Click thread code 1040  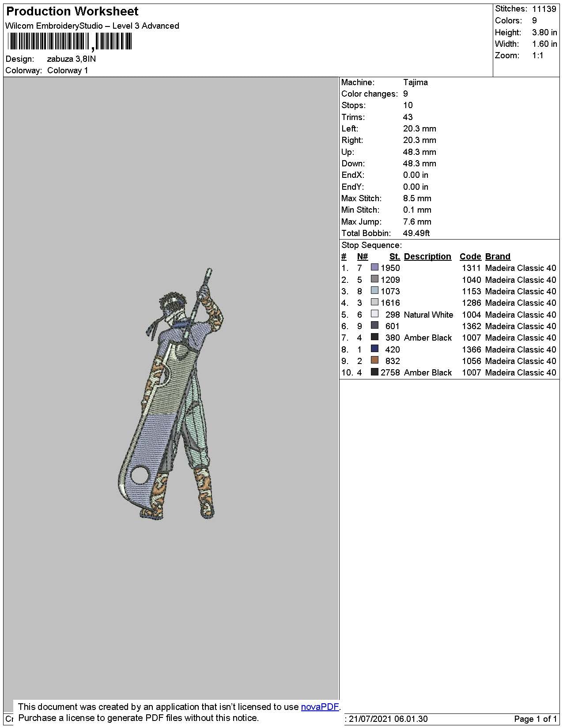click(x=472, y=280)
